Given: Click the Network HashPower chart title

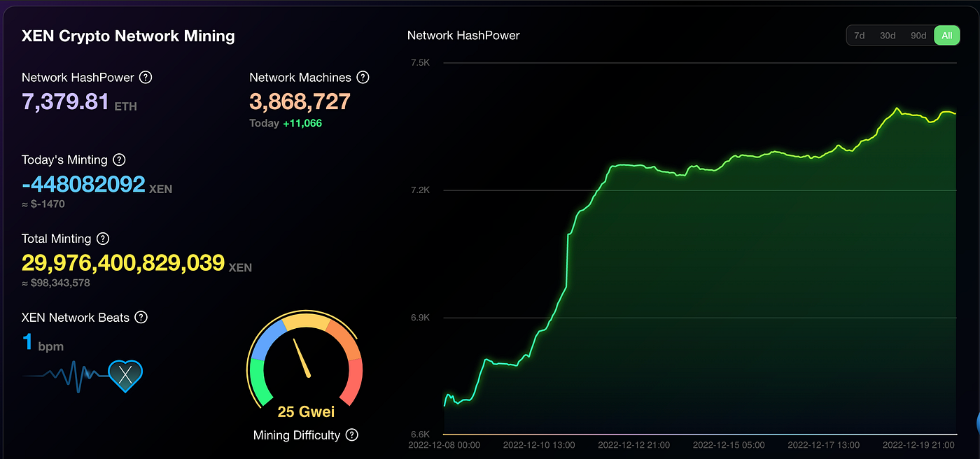Looking at the screenshot, I should 463,35.
